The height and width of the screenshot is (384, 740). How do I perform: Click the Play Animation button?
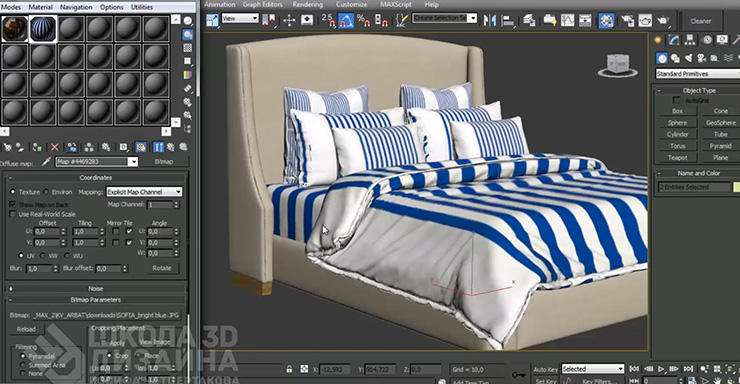(x=661, y=369)
